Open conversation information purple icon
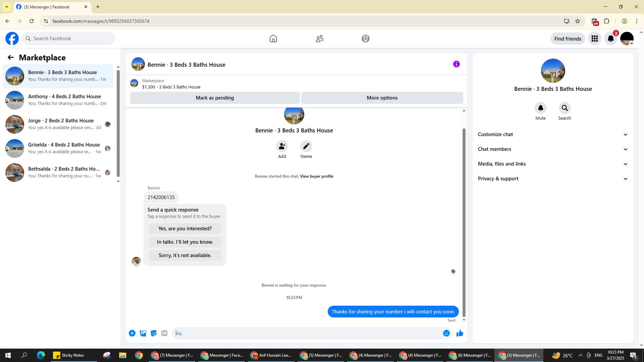The image size is (644, 362). click(456, 64)
